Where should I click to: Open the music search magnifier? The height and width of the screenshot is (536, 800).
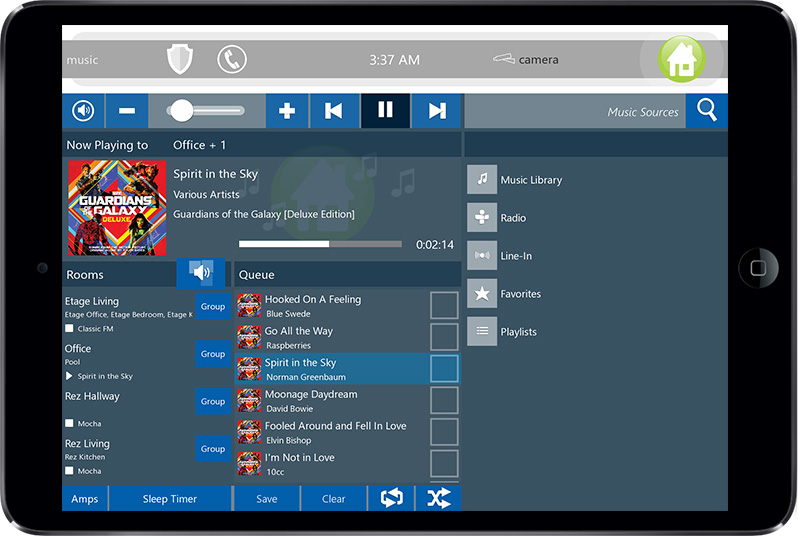(x=707, y=111)
